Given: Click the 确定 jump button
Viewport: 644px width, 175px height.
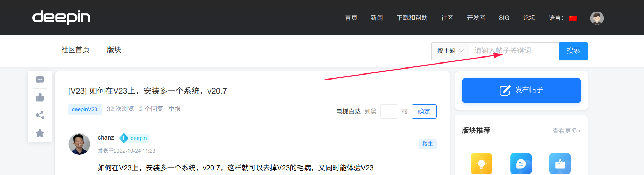Looking at the screenshot, I should point(424,111).
